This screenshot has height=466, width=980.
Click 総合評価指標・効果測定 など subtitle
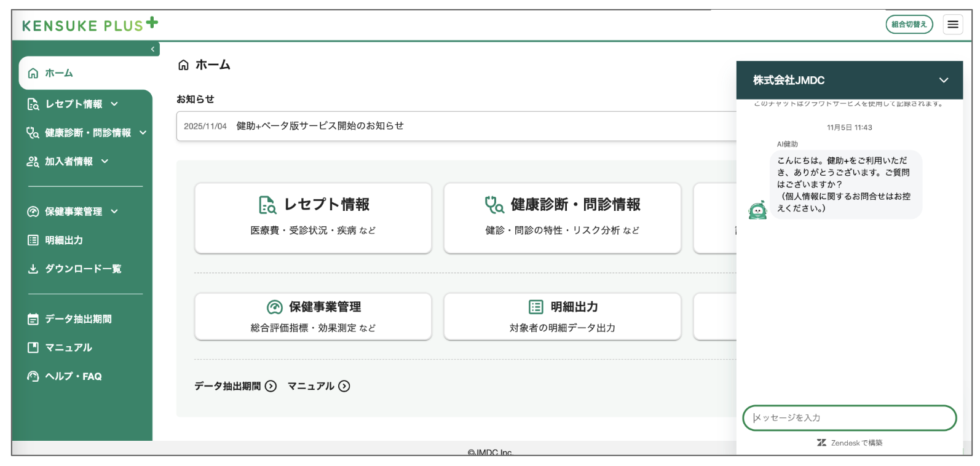pos(313,328)
